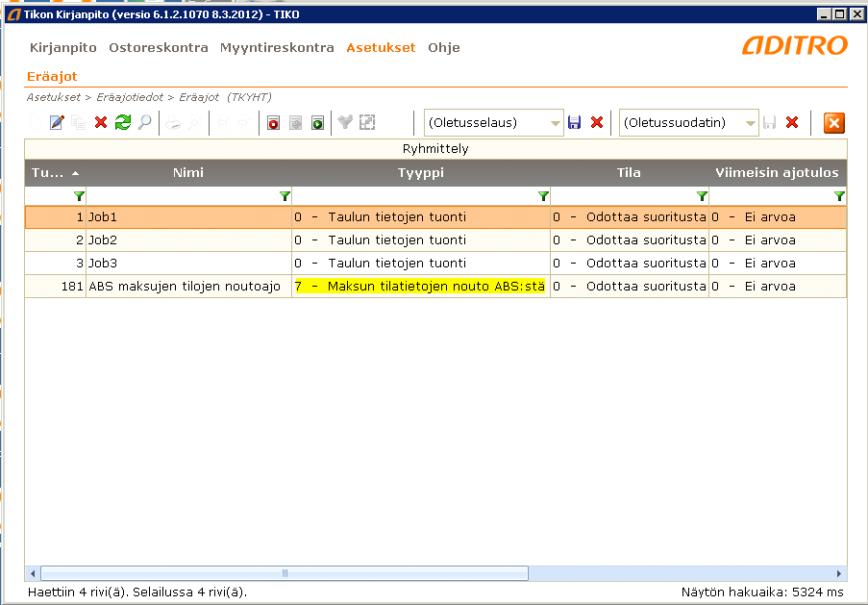Open the Myyntireskontra menu
The height and width of the screenshot is (605, 868).
coord(277,48)
